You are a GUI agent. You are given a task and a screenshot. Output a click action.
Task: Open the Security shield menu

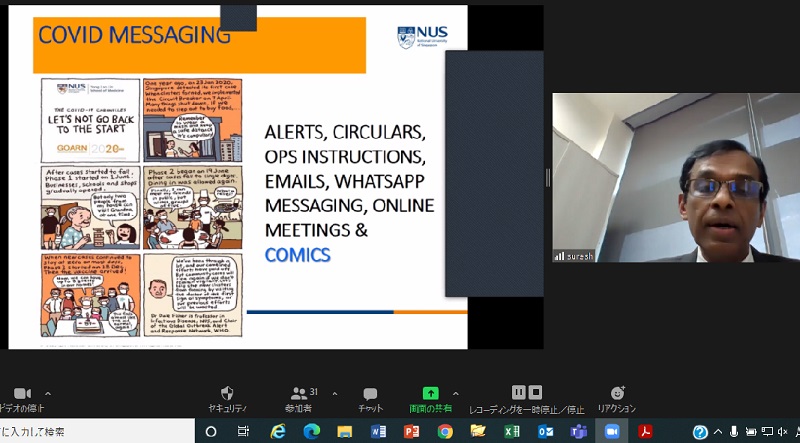[x=227, y=394]
